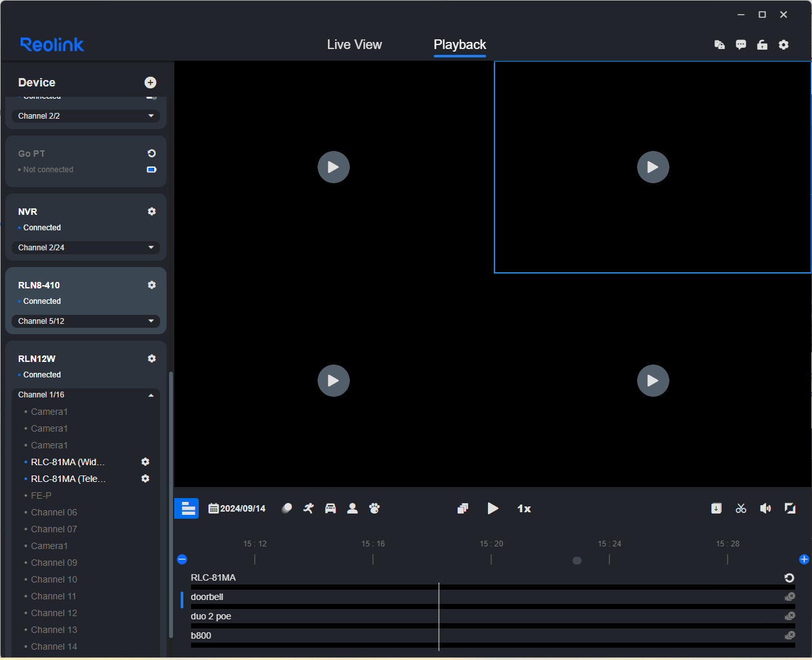Open the 2024/09/14 date picker

click(237, 508)
